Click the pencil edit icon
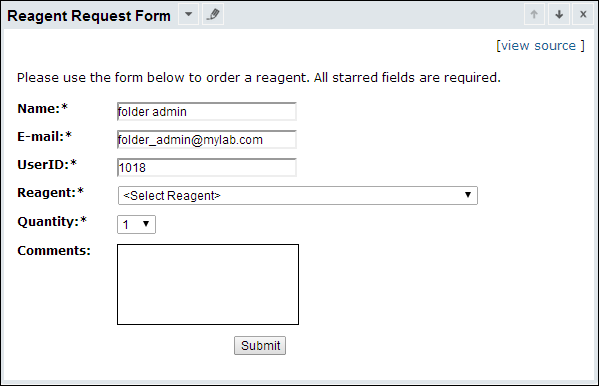599x386 pixels. [x=213, y=15]
